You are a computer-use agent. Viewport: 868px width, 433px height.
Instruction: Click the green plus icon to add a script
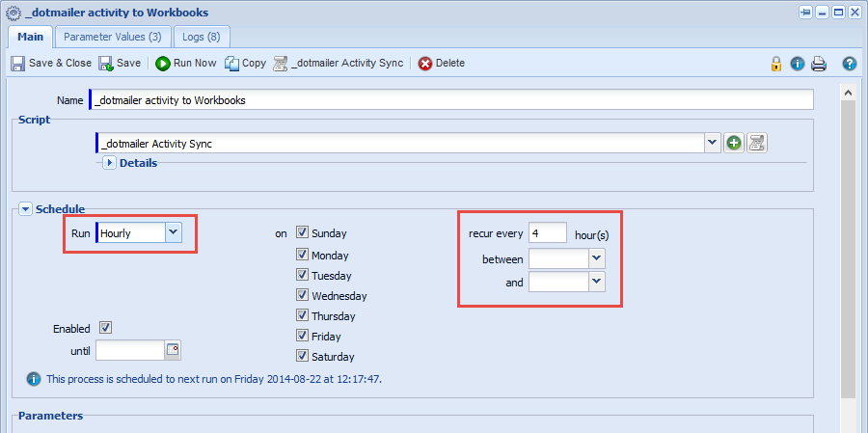[x=734, y=144]
